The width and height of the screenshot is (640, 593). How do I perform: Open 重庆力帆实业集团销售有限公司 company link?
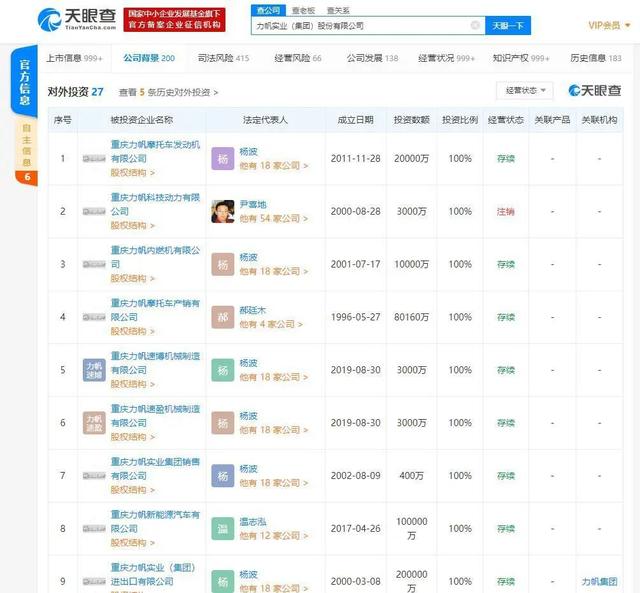pos(155,469)
